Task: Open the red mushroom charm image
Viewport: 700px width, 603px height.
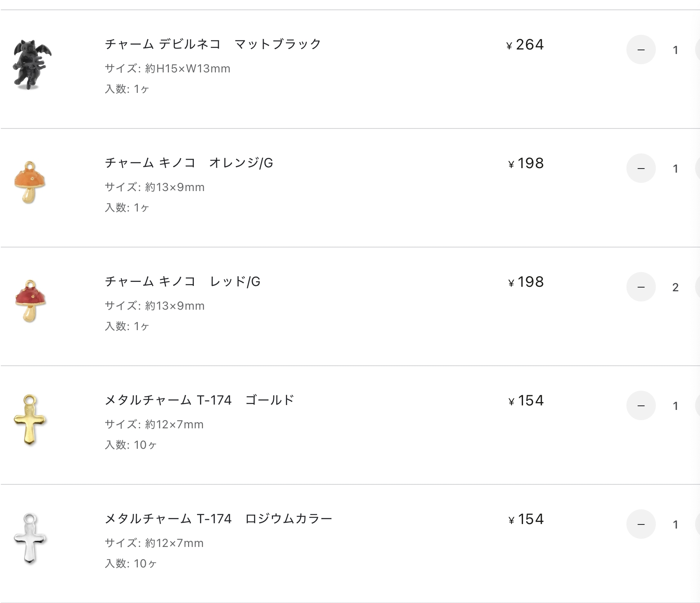Action: (30, 301)
